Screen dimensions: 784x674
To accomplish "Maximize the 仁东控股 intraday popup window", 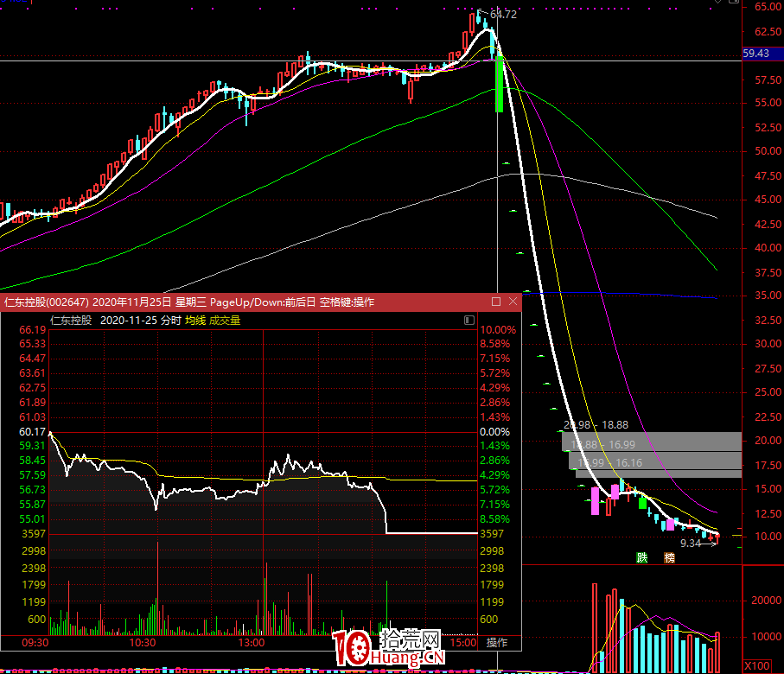I will coord(496,302).
